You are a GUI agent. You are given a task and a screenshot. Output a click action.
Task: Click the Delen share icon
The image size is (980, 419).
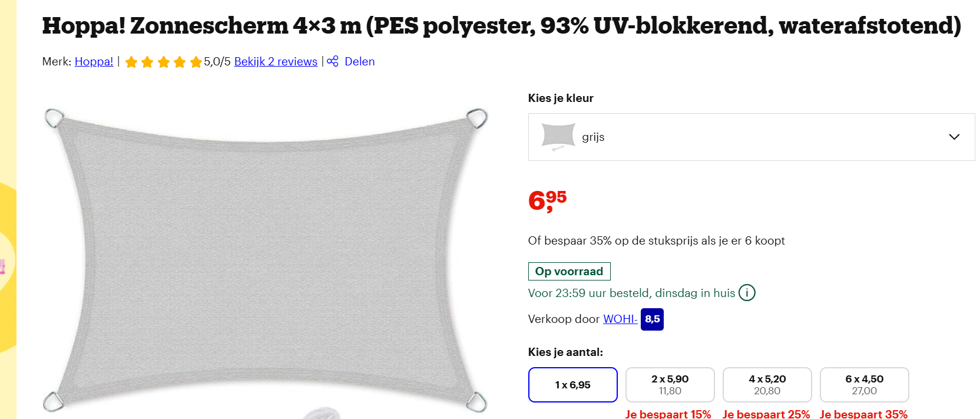click(x=333, y=61)
